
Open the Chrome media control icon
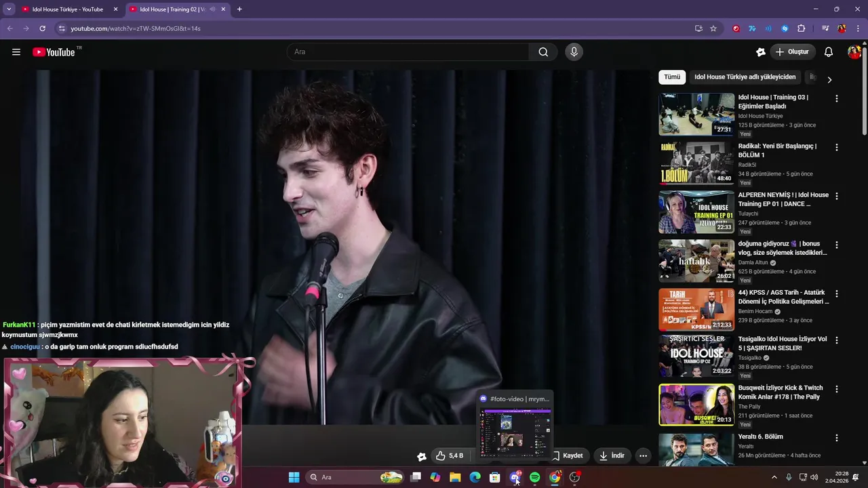click(825, 28)
